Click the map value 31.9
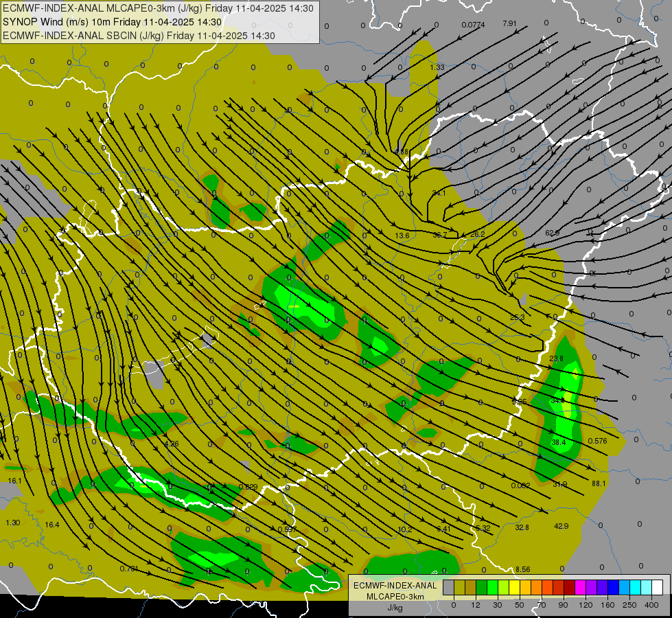Image resolution: width=672 pixels, height=618 pixels. point(559,484)
